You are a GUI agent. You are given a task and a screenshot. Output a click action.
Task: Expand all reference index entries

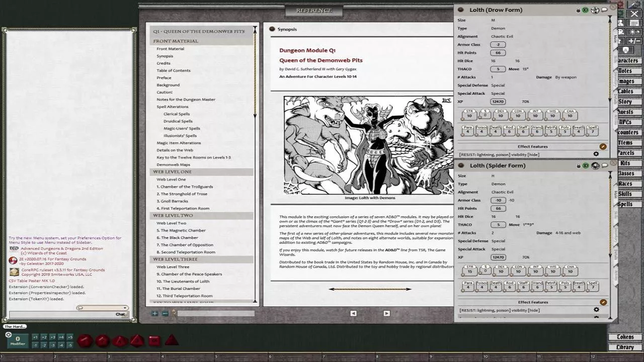155,313
